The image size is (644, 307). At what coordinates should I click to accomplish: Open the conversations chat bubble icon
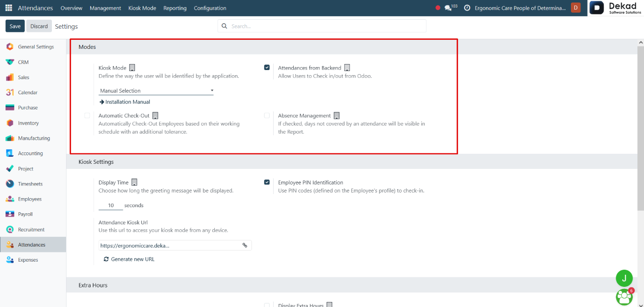coord(447,8)
